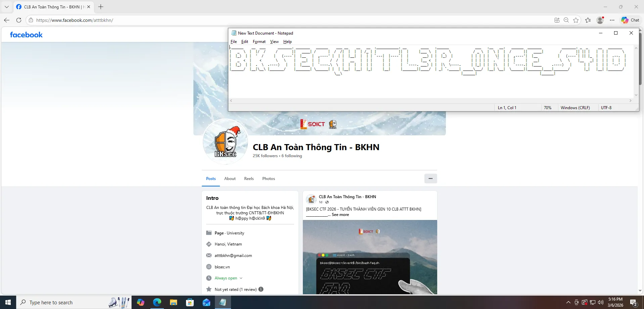Click the globe icon next to bksec.vn
Image resolution: width=644 pixels, height=309 pixels.
(209, 267)
